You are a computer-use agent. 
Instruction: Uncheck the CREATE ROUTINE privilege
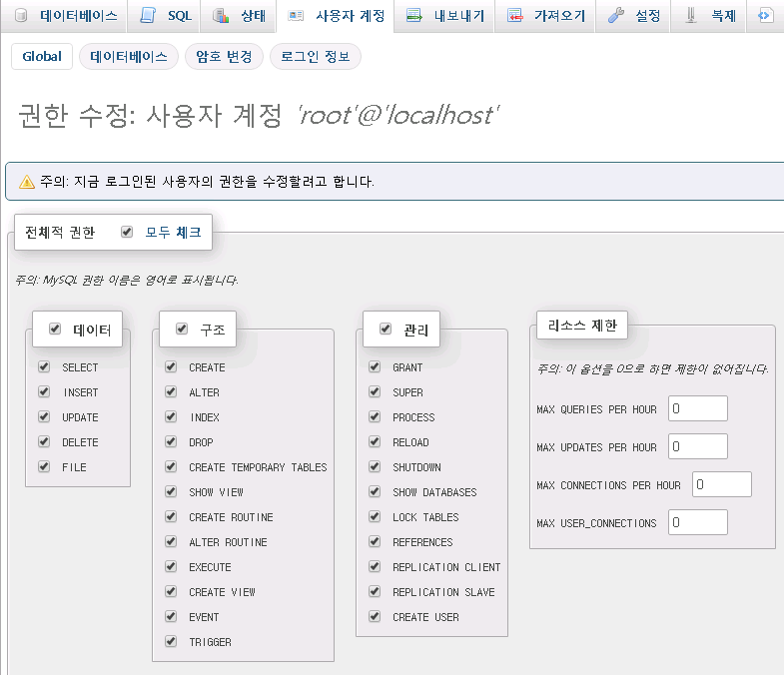point(171,516)
